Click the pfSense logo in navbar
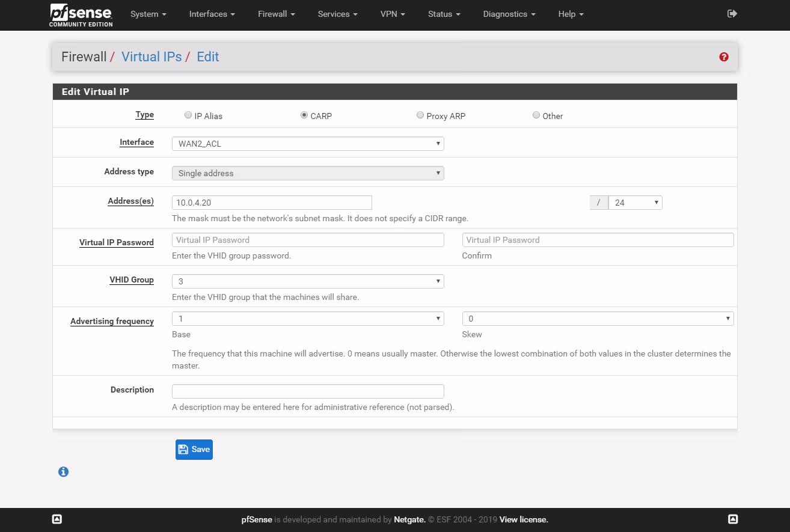 point(81,15)
